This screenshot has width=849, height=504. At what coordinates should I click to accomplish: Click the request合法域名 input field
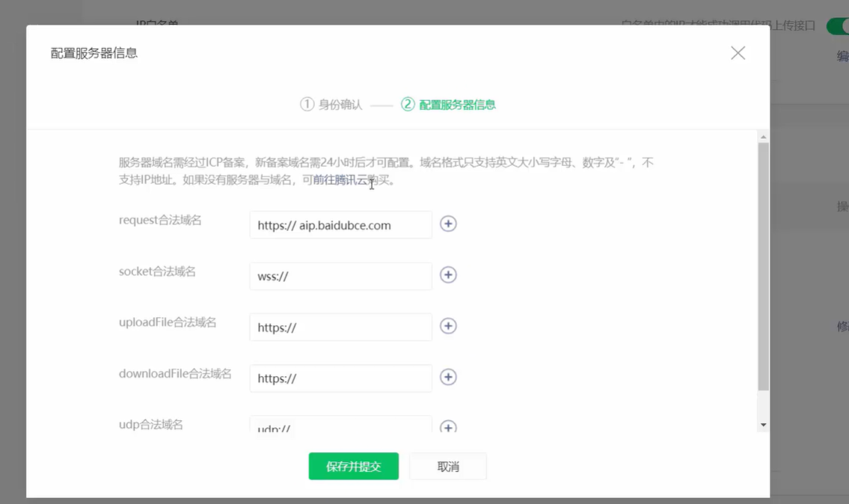coord(340,224)
